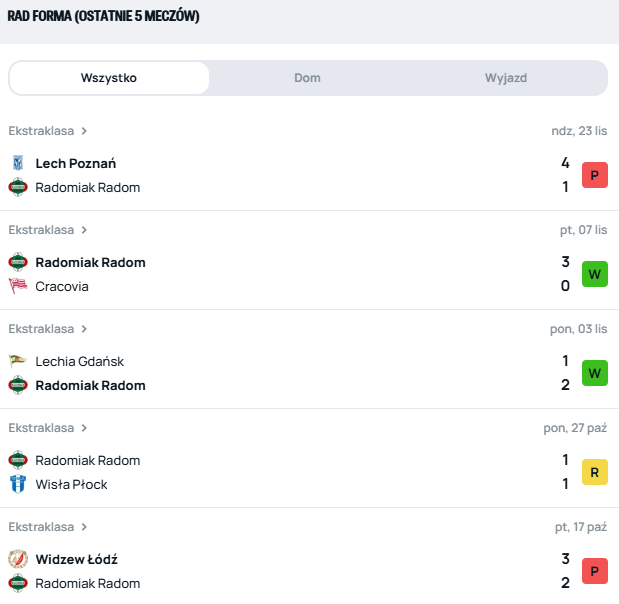Open Ekstraklasa chevron above Cracovia match

[84, 230]
